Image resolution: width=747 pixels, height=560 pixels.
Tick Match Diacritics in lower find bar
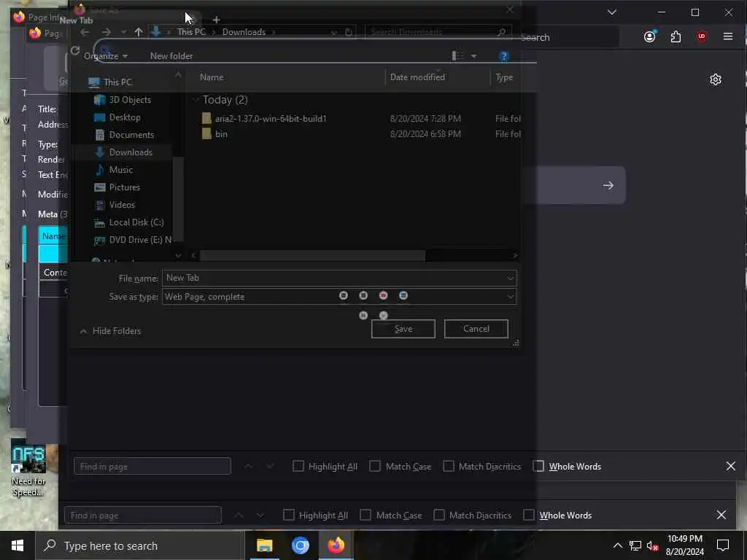pyautogui.click(x=438, y=515)
